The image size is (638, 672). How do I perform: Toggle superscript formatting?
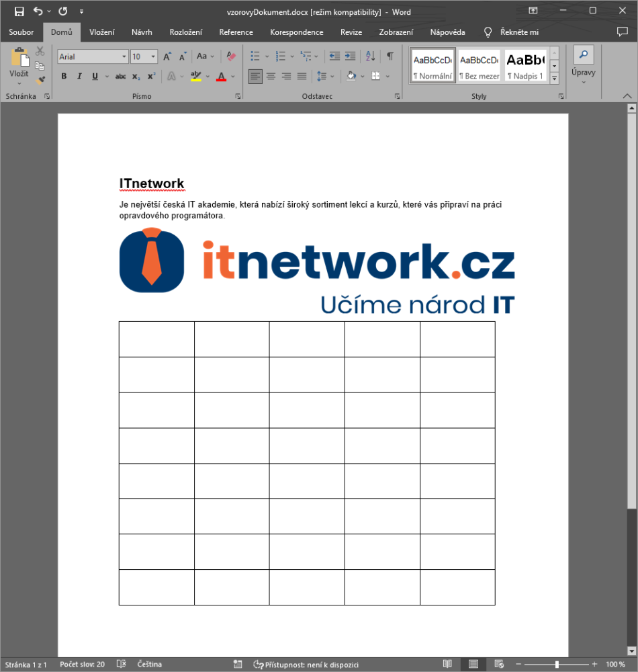[152, 77]
